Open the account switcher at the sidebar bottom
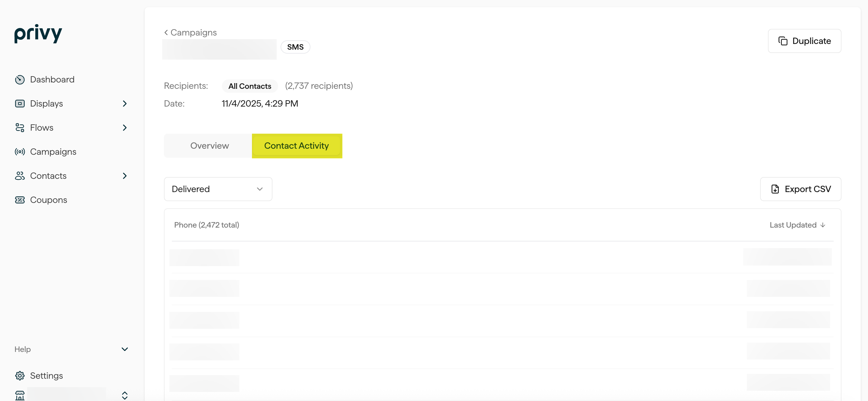The width and height of the screenshot is (868, 401). point(125,395)
